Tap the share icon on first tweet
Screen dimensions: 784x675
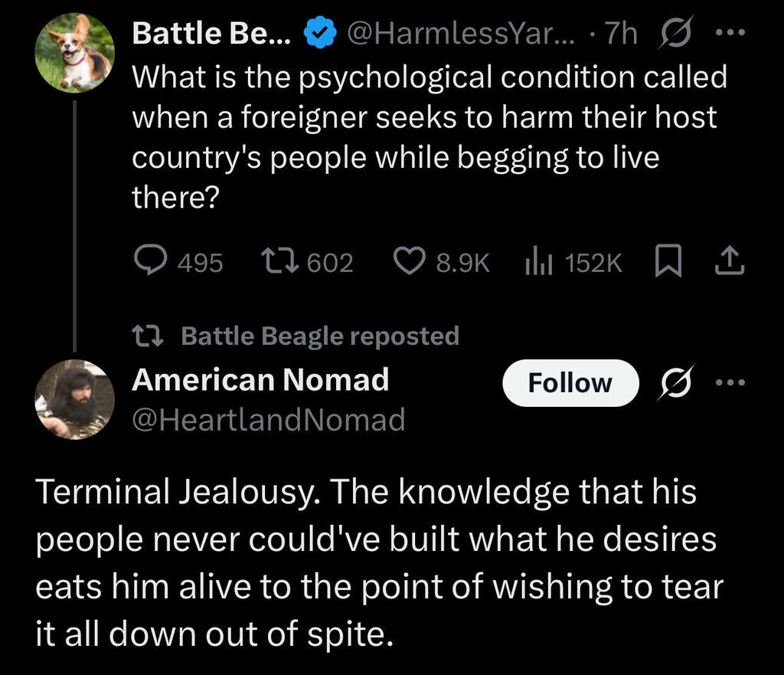coord(730,263)
